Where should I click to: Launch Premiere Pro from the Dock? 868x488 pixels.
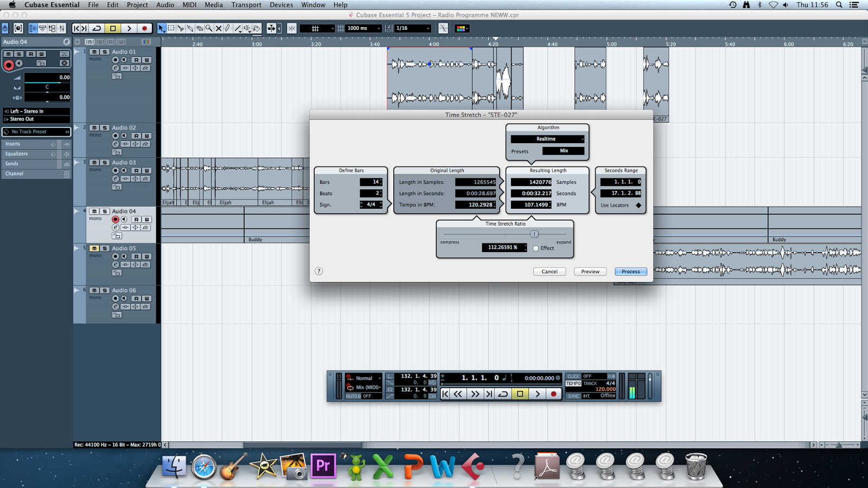tap(323, 466)
